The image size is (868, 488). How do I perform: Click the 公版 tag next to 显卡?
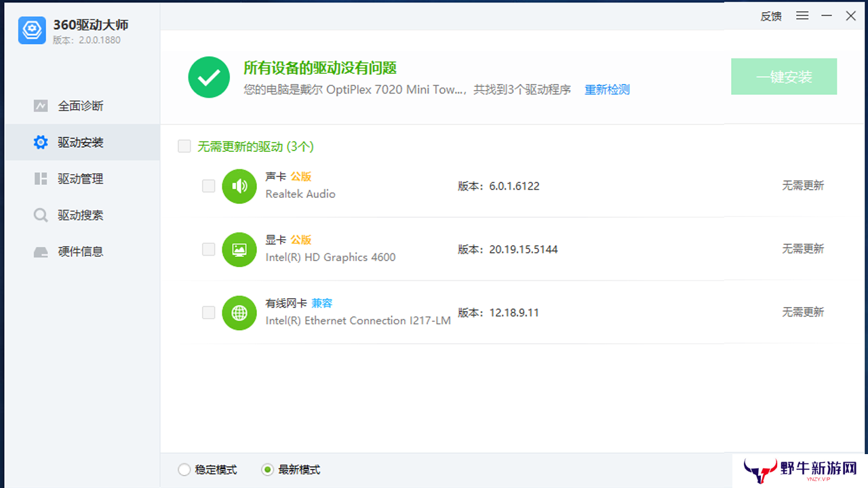click(301, 240)
